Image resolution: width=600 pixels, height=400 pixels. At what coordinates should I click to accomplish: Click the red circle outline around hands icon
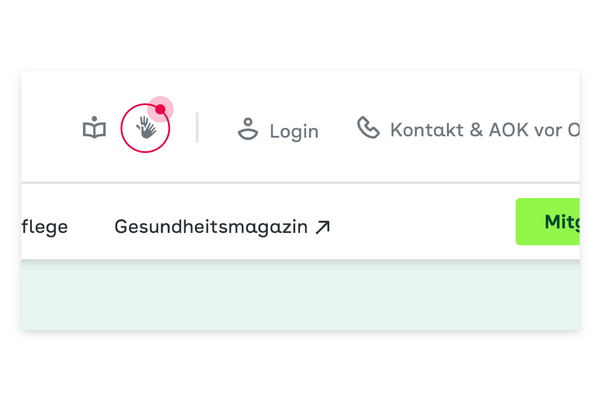[145, 128]
